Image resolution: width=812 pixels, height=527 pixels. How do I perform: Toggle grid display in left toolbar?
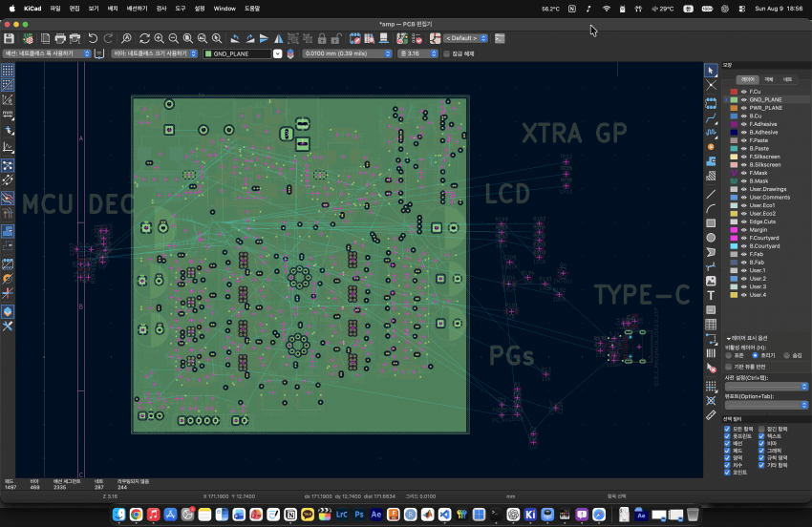click(8, 71)
